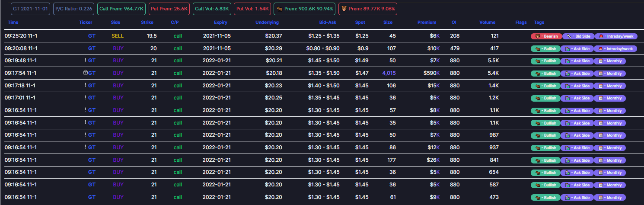Click the calendar icon in the 09:17:01 Monthly tag
This screenshot has width=644, height=205.
click(599, 98)
